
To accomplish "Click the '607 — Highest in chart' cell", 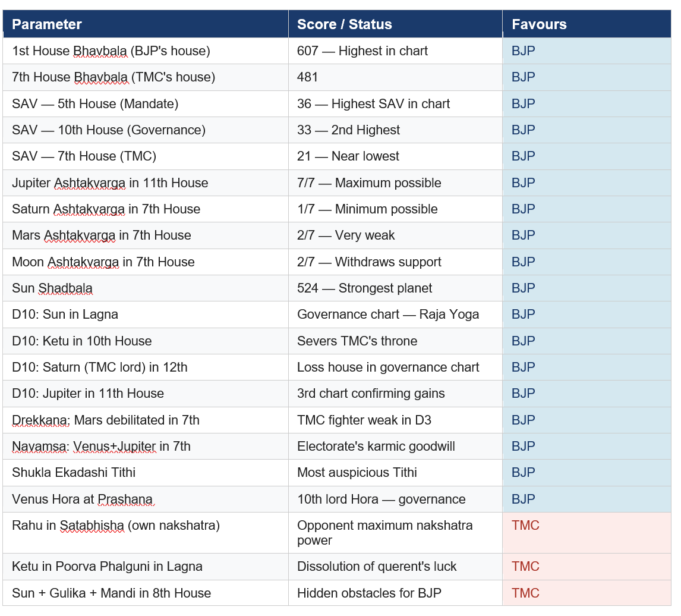I will click(362, 51).
